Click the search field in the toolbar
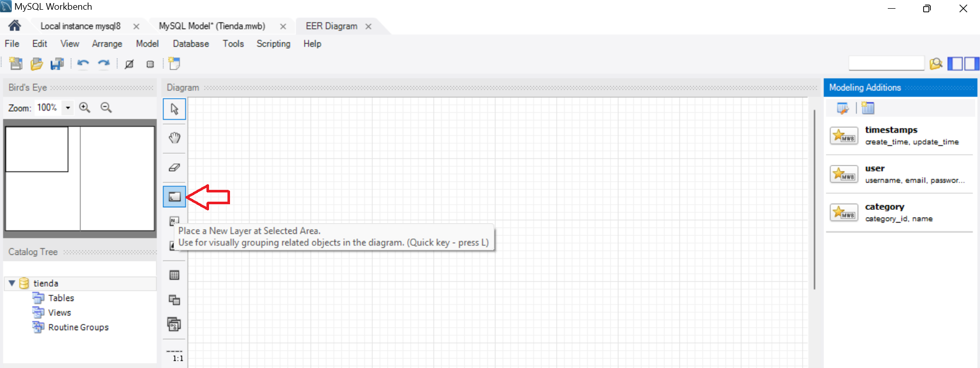The height and width of the screenshot is (368, 980). coord(886,63)
